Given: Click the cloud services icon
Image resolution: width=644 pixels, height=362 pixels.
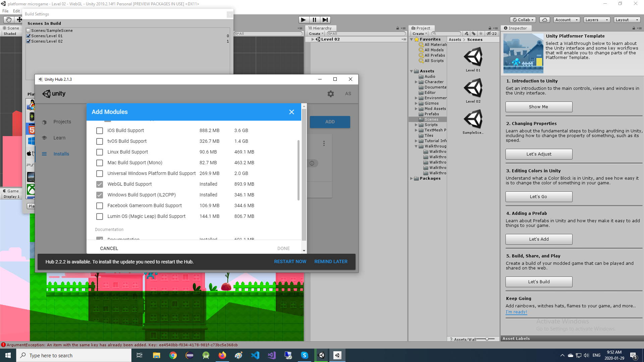Looking at the screenshot, I should [545, 20].
